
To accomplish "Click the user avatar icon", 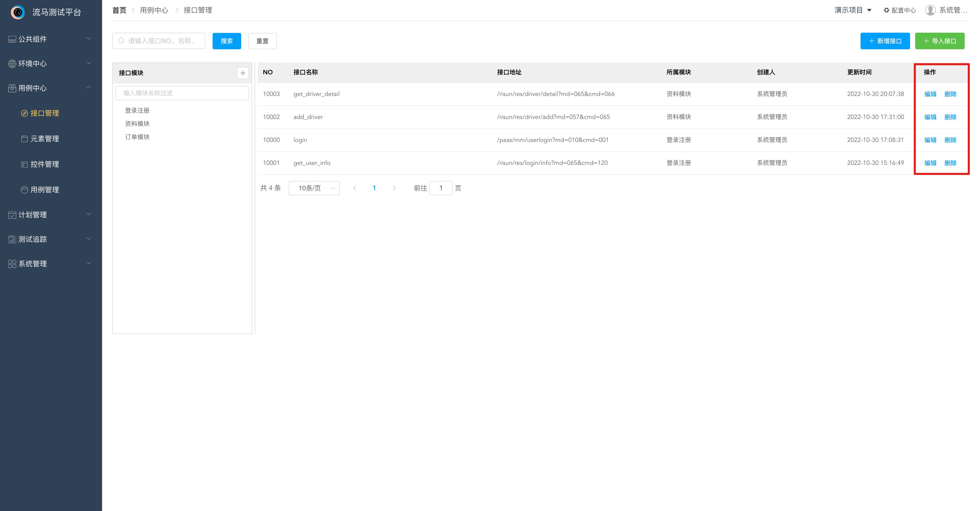I will point(930,10).
